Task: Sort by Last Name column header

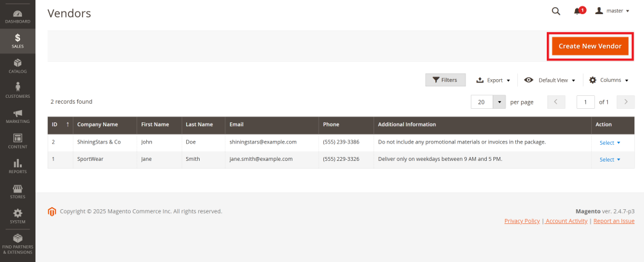Action: click(204, 124)
